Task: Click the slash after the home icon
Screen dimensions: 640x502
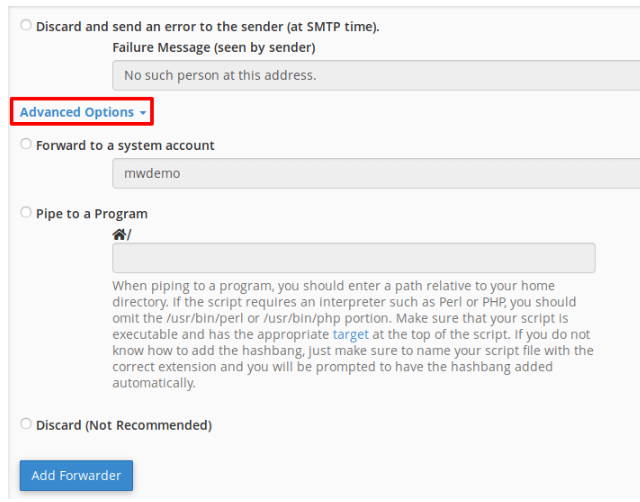Action: pos(129,235)
